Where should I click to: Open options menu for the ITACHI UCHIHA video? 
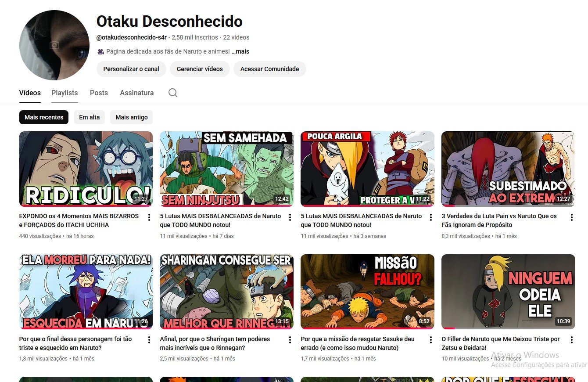coord(149,217)
